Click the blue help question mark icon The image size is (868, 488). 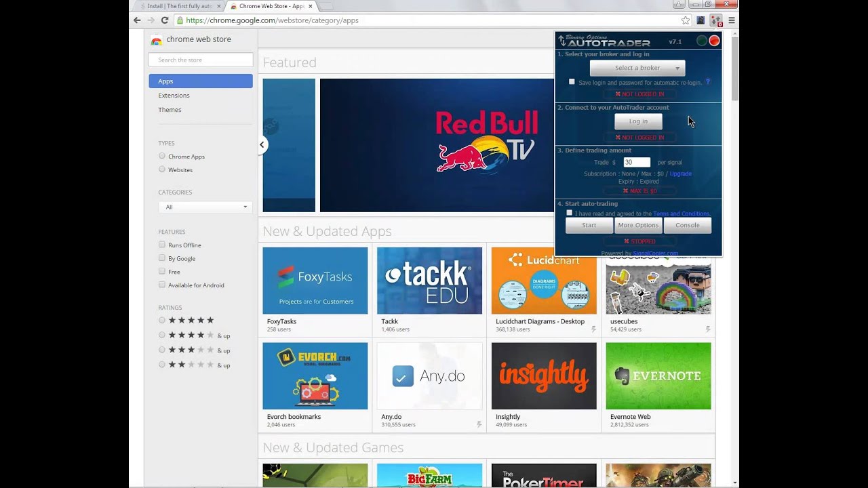click(x=708, y=82)
